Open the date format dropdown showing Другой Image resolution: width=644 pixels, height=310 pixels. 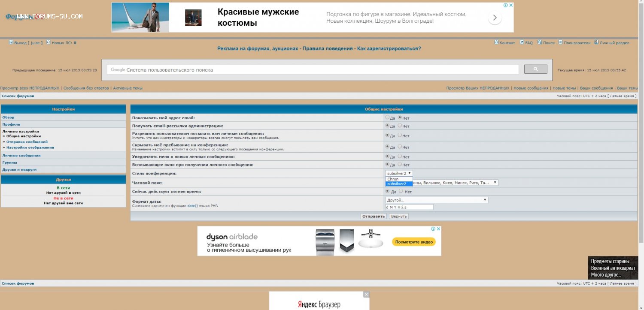[437, 200]
